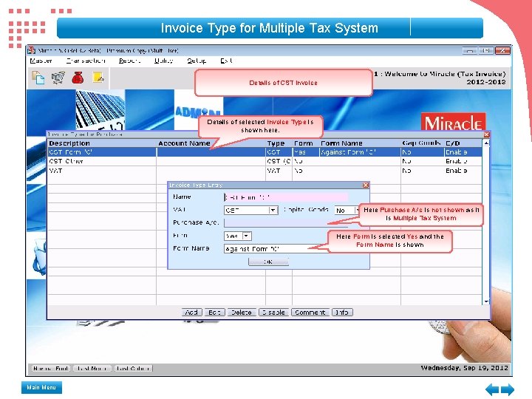532x399 pixels.
Task: Minimize the Miracle application window
Action: (470, 50)
